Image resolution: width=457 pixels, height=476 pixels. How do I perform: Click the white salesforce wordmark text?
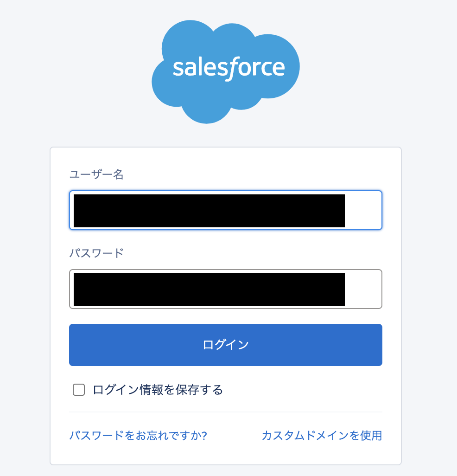[x=228, y=68]
